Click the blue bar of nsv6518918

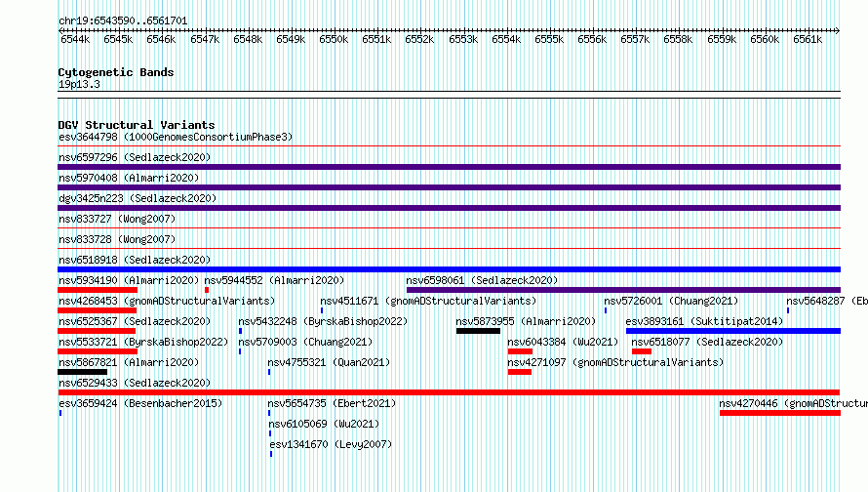tap(449, 269)
